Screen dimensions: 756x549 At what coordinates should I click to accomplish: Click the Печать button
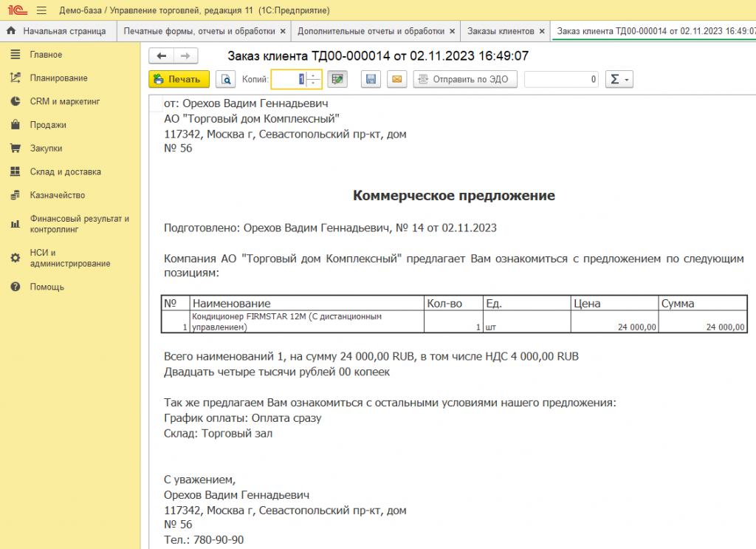pyautogui.click(x=179, y=80)
